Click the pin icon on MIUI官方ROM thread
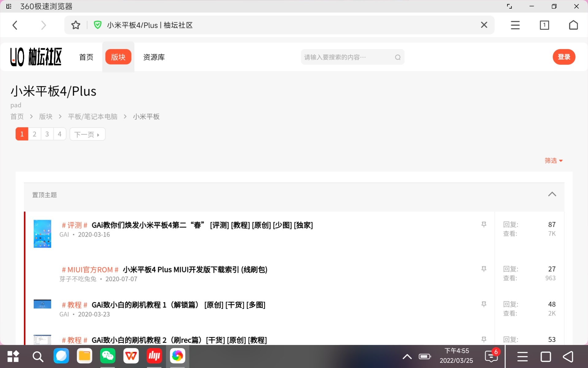Screen dimensions: 588x368 click(484, 269)
